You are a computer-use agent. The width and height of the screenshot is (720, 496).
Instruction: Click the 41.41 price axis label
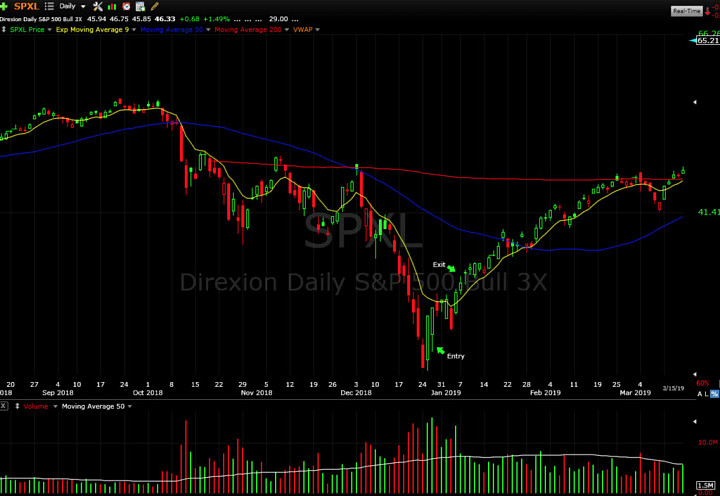click(x=708, y=212)
